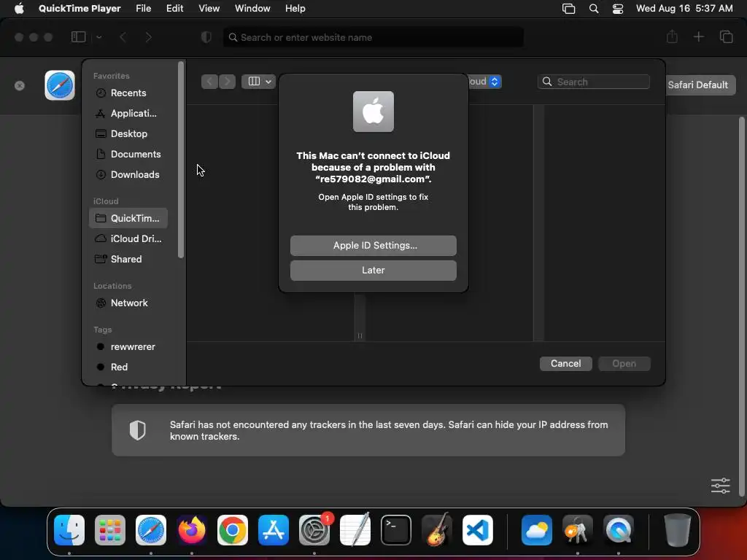This screenshot has width=747, height=560.
Task: Click the Safari share icon
Action: click(672, 36)
